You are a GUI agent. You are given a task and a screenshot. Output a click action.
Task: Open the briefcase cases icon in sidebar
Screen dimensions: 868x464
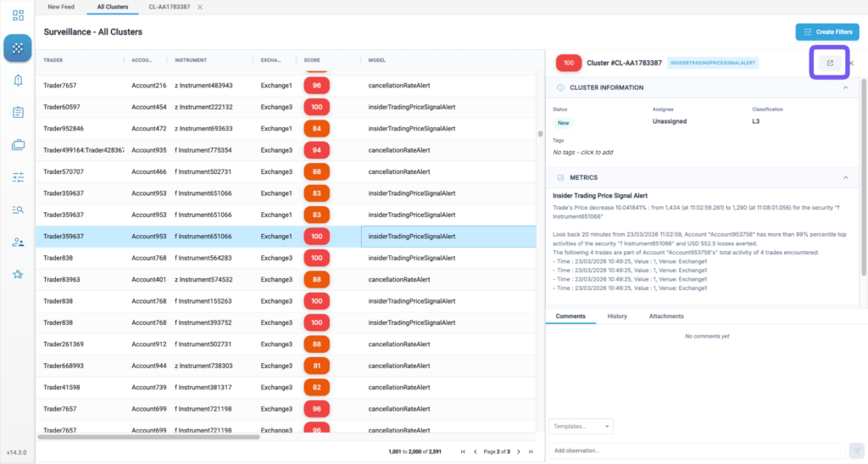coord(18,145)
